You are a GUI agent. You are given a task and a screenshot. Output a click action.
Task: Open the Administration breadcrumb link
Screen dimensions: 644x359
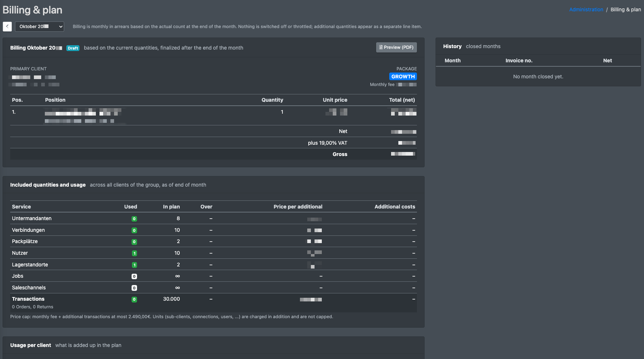[586, 9]
